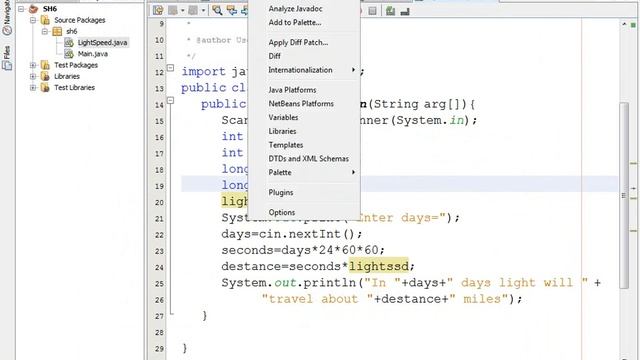640x360 pixels.
Task: Expand the Libraries tree node
Action: 33,76
